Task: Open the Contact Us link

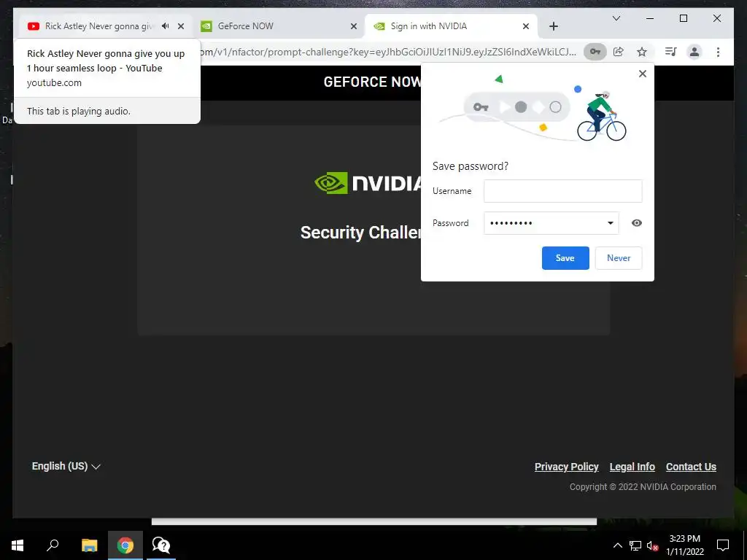Action: click(x=691, y=467)
